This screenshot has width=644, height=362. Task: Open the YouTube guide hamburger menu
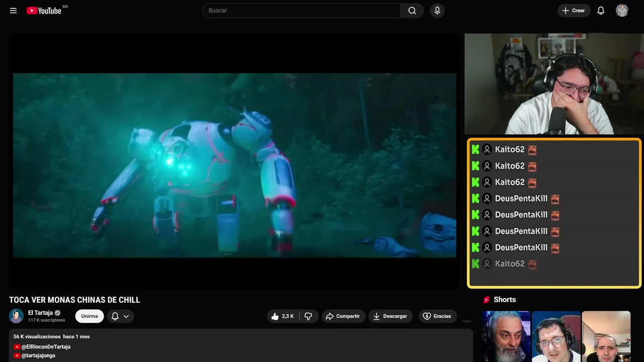[14, 11]
